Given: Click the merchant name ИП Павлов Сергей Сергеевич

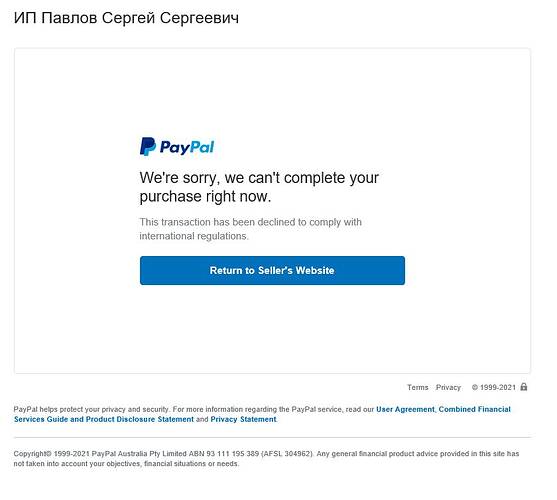Looking at the screenshot, I should tap(126, 18).
